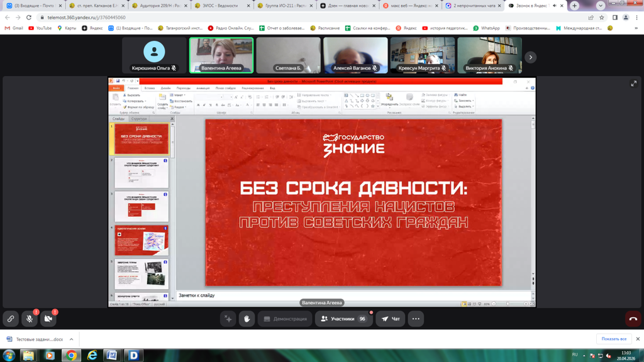Unmute the microphone
Viewport: 644px width, 362px height.
[30, 319]
